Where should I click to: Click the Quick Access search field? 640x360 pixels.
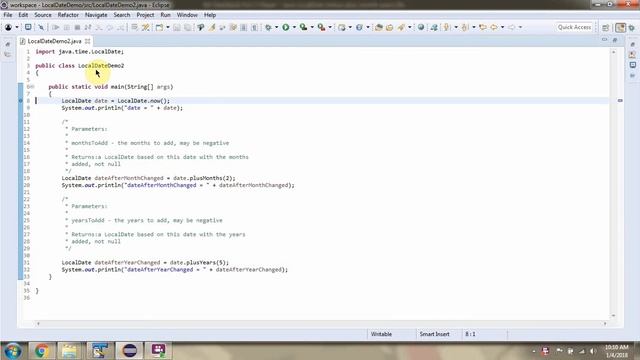574,27
